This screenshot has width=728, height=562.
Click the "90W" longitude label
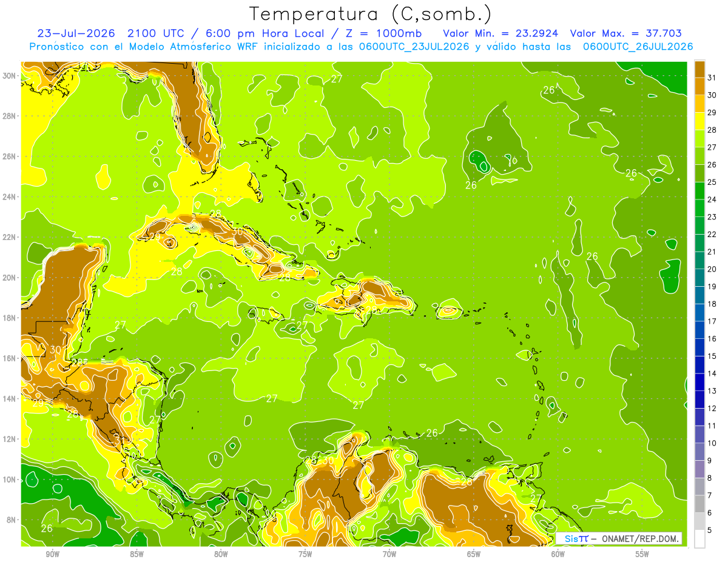(52, 555)
